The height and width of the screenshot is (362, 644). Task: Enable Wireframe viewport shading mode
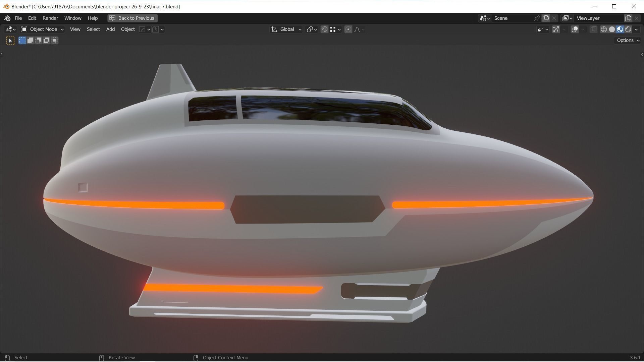coord(604,29)
